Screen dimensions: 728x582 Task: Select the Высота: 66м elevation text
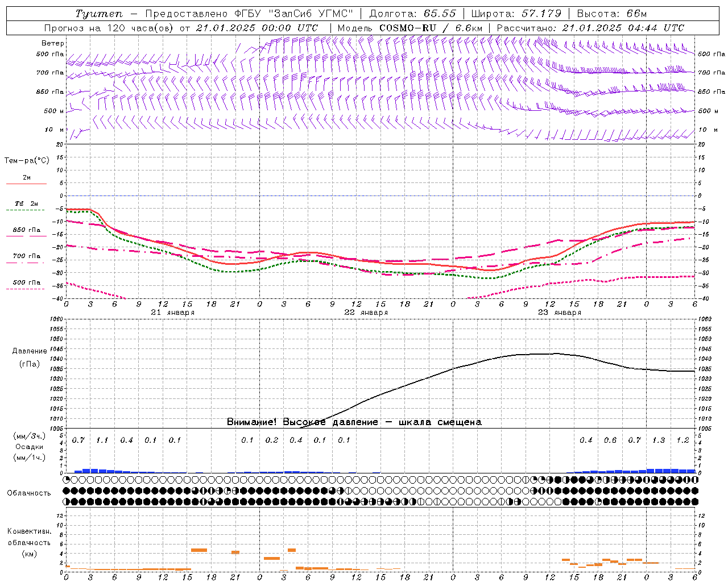[x=612, y=14]
